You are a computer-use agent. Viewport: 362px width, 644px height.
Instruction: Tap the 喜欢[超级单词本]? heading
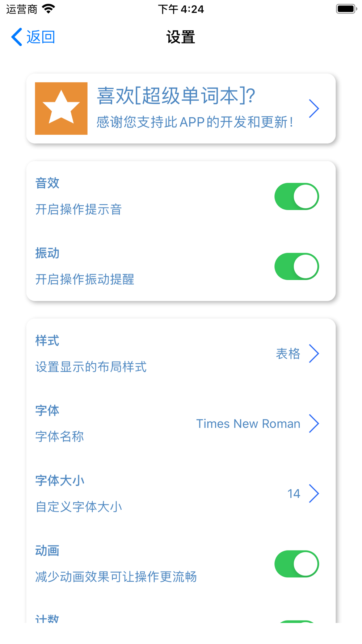(176, 96)
